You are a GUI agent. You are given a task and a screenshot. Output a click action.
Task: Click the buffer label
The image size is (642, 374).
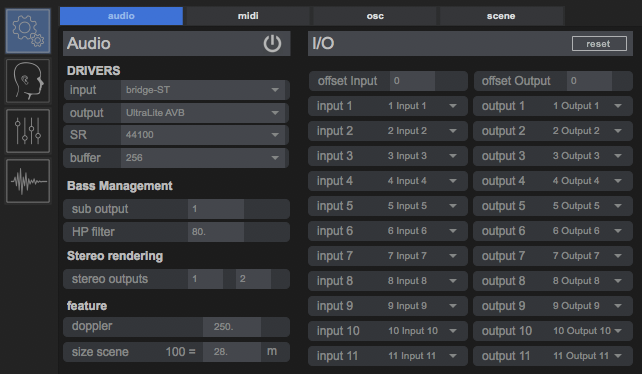tap(85, 158)
